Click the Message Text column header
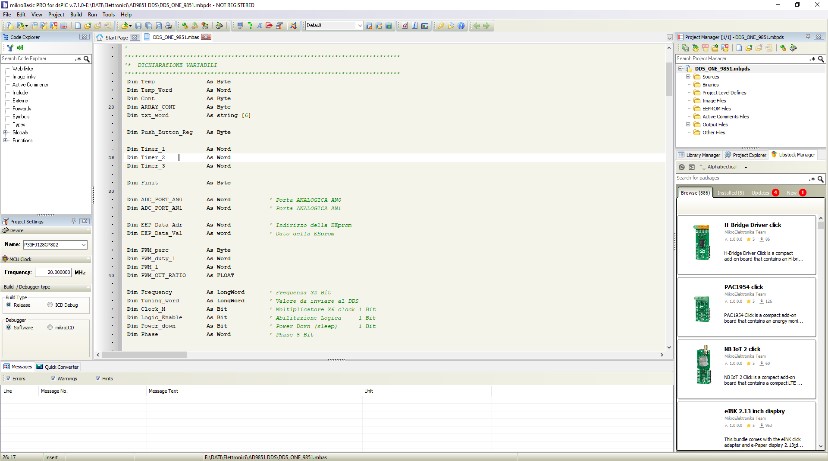The image size is (828, 461). 254,391
